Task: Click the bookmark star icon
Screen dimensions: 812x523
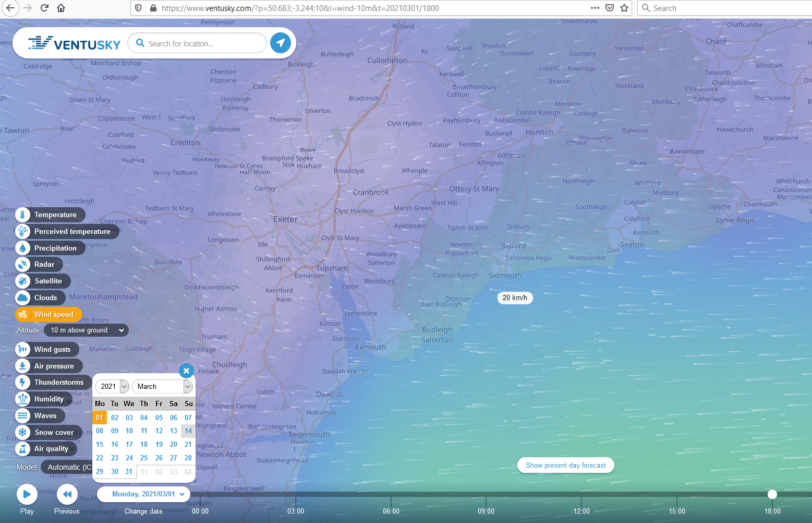Action: click(624, 8)
